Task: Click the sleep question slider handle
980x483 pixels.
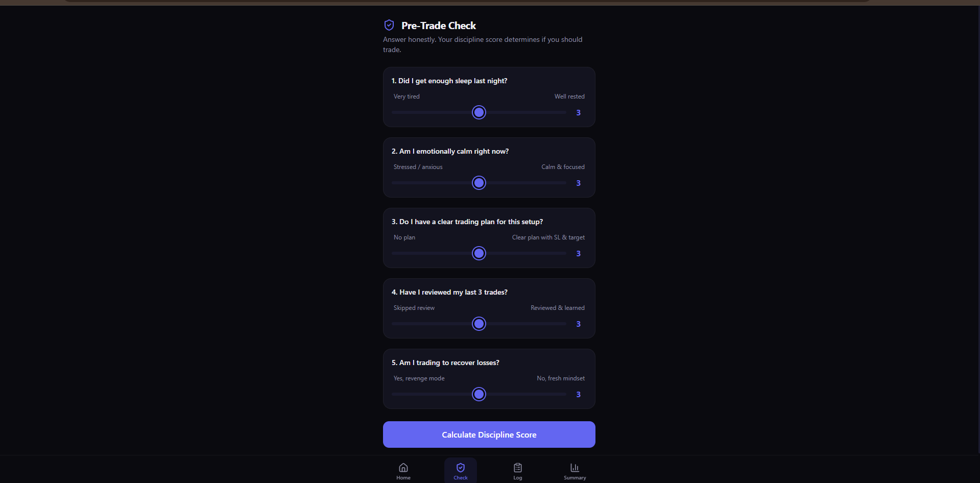Action: (479, 112)
